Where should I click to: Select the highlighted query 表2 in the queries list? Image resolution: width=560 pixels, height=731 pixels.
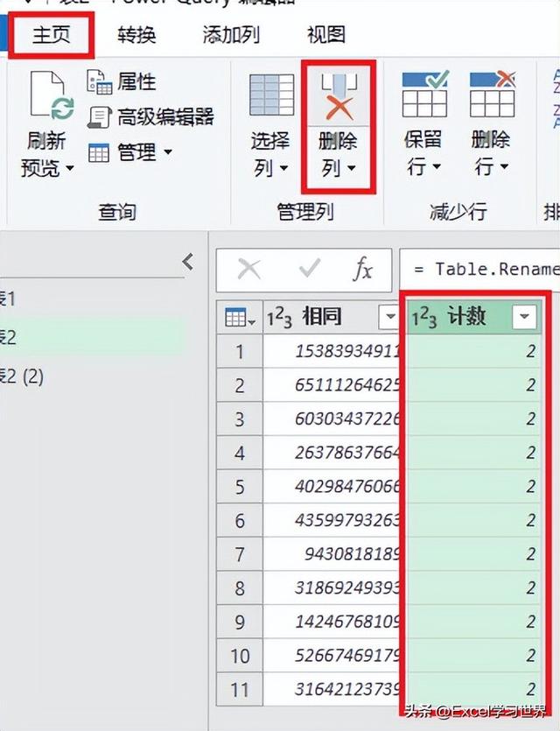93,337
